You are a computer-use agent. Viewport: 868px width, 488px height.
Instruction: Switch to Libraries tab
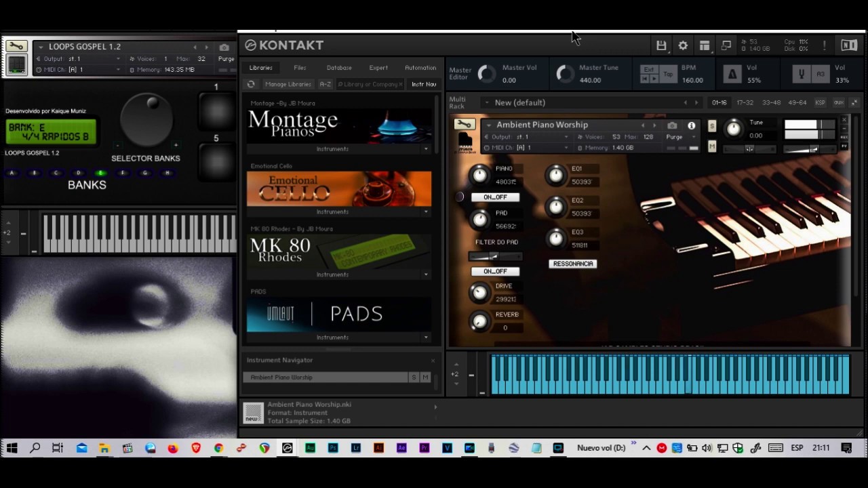(x=260, y=68)
